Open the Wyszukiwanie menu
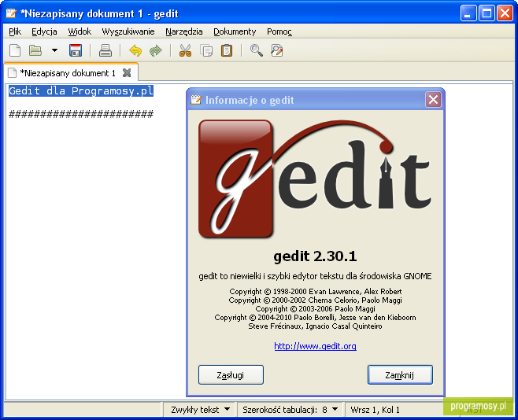Viewport: 518px width, 420px height. [128, 31]
